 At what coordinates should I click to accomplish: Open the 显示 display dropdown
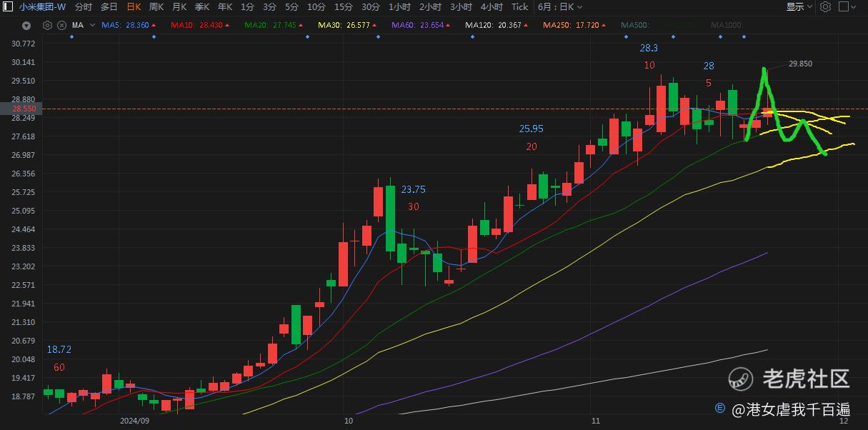[799, 6]
